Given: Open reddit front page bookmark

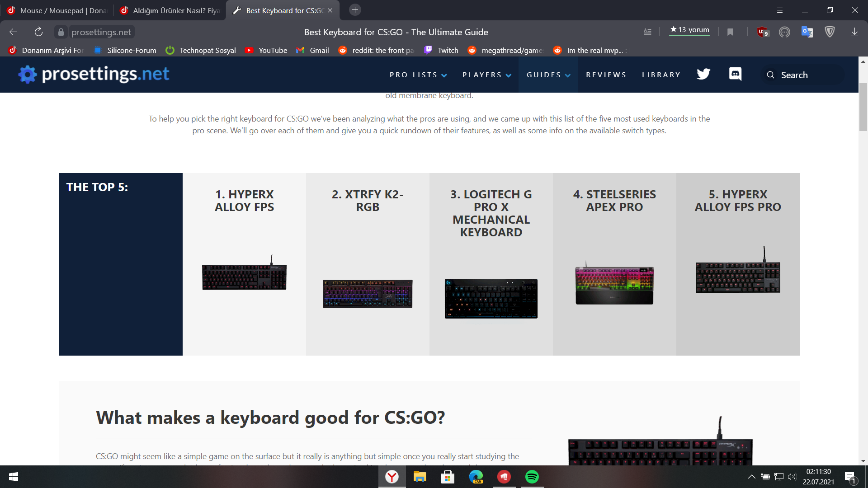Looking at the screenshot, I should click(376, 50).
